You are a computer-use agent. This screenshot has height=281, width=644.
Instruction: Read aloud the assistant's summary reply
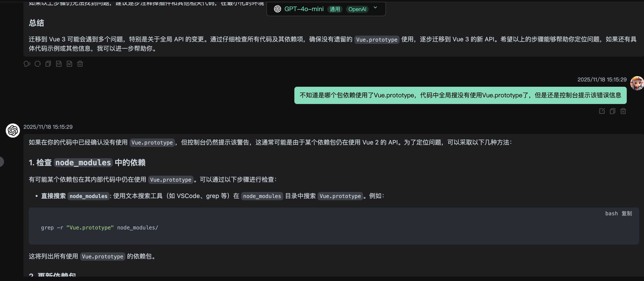coord(27,64)
